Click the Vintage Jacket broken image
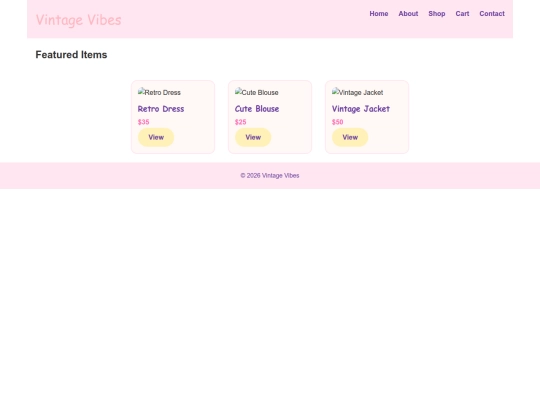This screenshot has height=405, width=540. click(357, 92)
